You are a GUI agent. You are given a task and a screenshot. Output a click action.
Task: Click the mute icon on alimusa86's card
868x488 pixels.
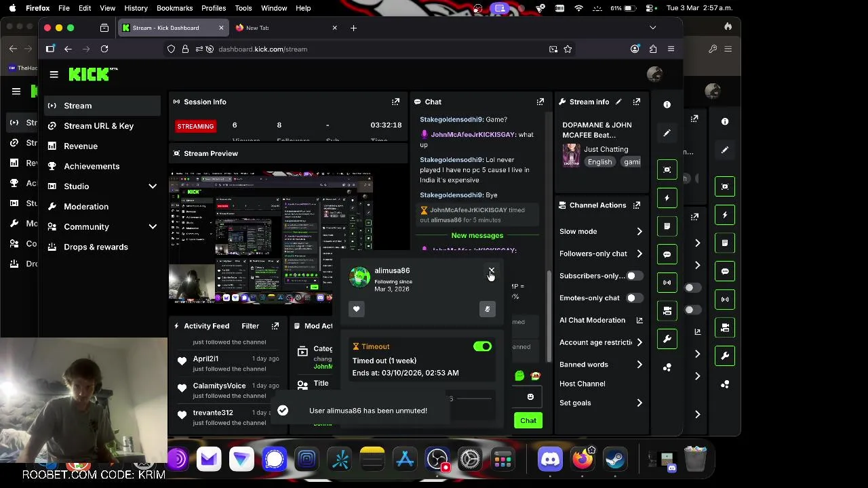[x=488, y=309]
